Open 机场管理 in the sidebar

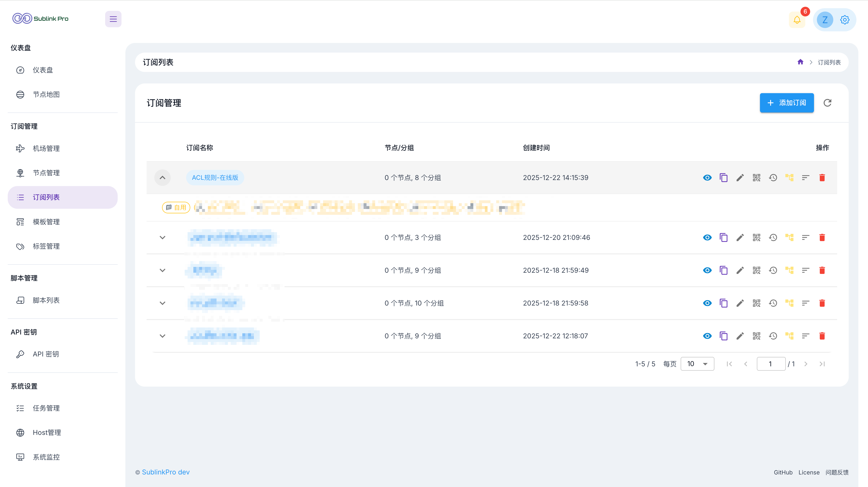63,148
